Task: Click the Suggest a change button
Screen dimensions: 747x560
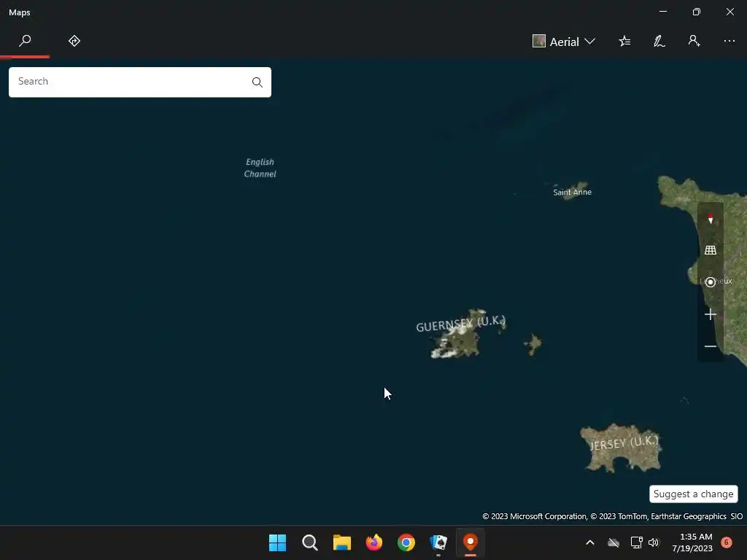Action: point(693,494)
